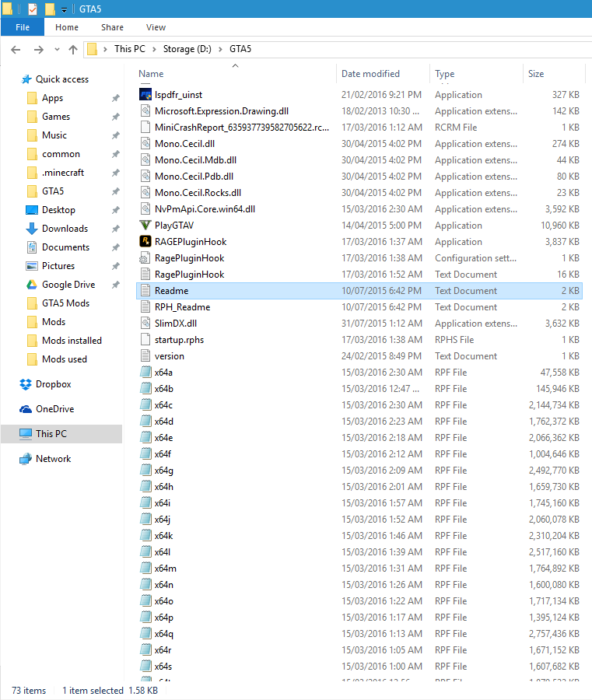Image resolution: width=592 pixels, height=700 pixels.
Task: Go forward with the Forward arrow
Action: click(x=39, y=50)
